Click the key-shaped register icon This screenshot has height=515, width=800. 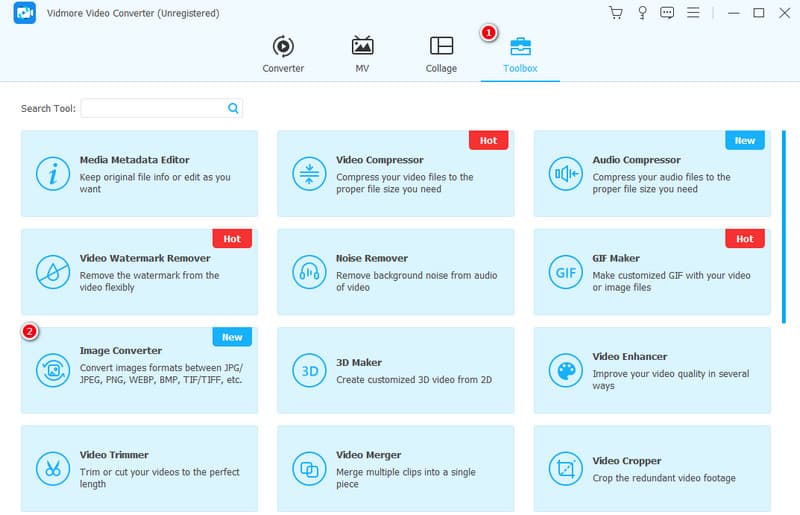(642, 13)
